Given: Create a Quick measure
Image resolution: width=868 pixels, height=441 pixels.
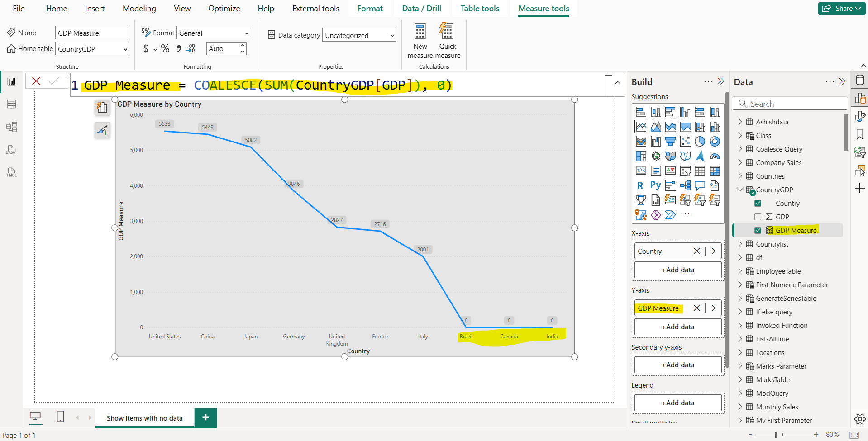Looking at the screenshot, I should (447, 40).
